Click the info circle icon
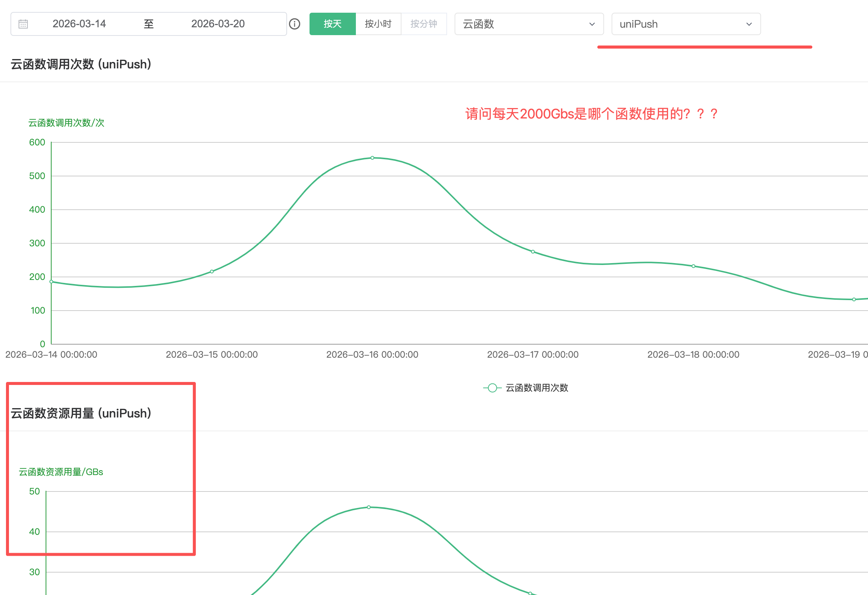 tap(295, 24)
